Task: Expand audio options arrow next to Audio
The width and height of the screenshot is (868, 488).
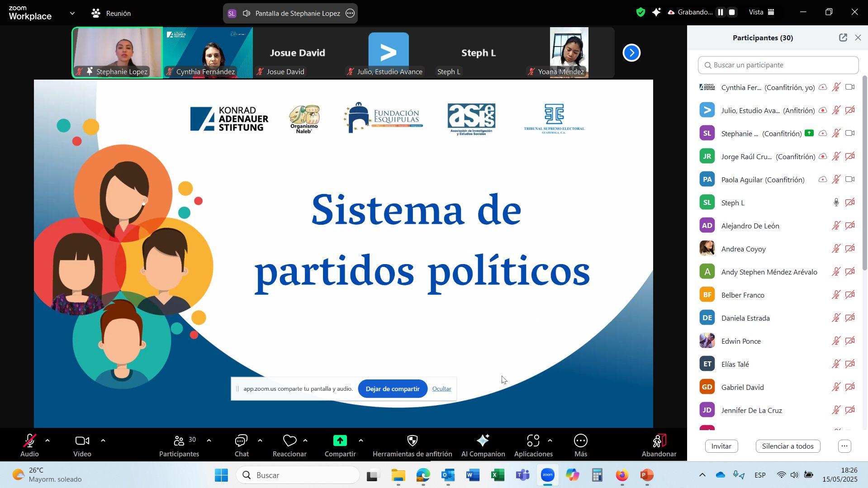Action: [x=47, y=441]
